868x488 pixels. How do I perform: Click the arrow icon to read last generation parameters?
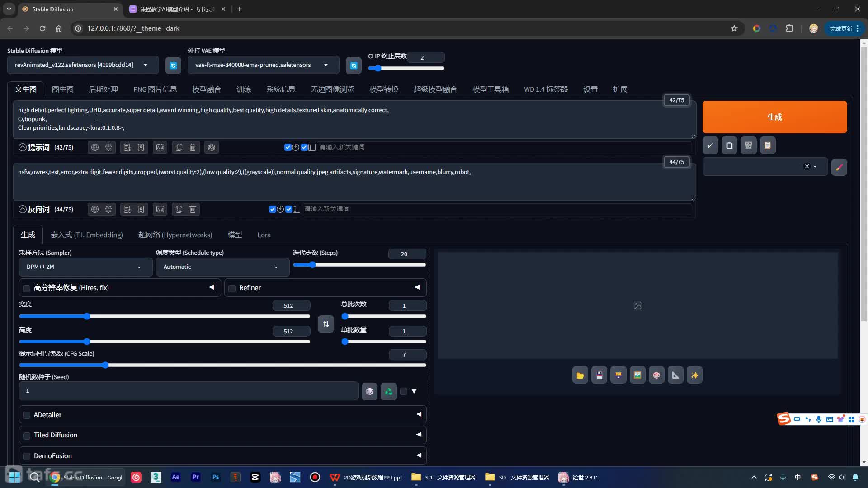click(x=710, y=145)
